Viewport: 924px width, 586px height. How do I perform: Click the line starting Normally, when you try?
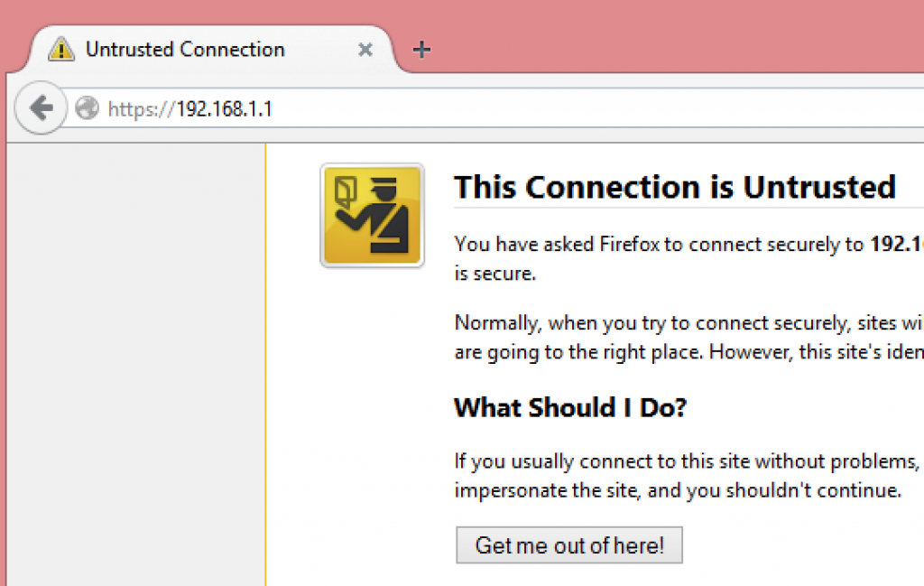(x=688, y=323)
